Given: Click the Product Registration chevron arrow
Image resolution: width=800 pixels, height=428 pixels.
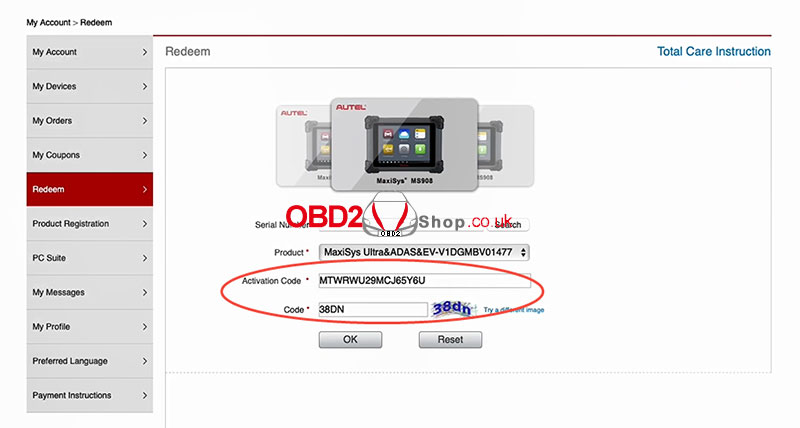Looking at the screenshot, I should click(x=144, y=224).
